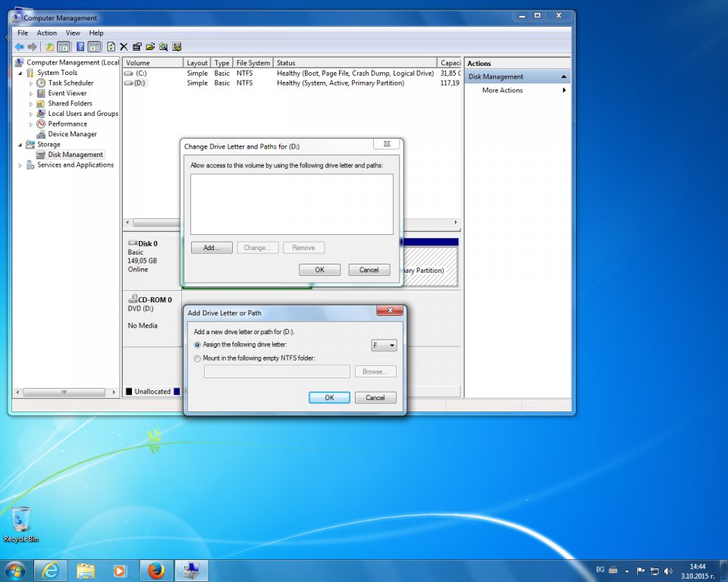The width and height of the screenshot is (728, 582).
Task: Open the View menu
Action: click(73, 33)
